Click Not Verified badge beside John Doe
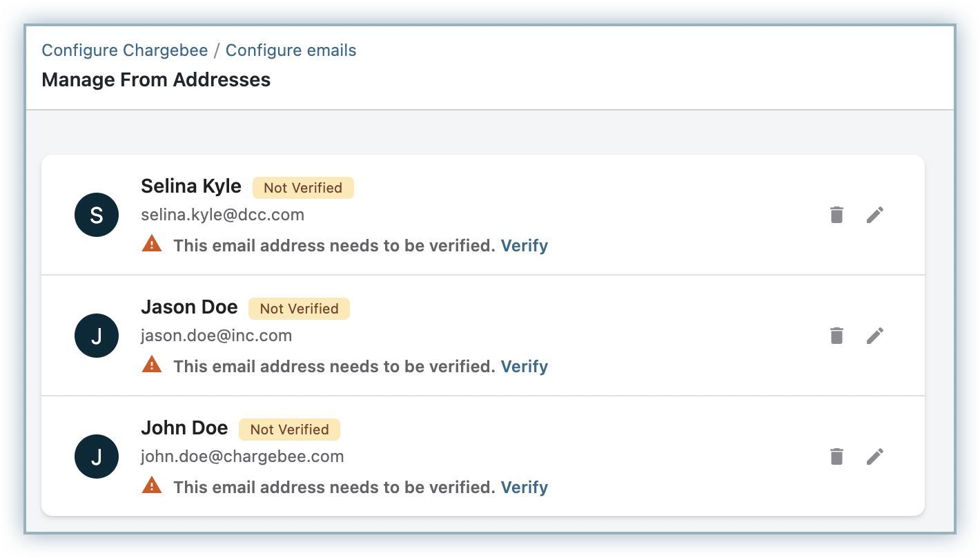 tap(289, 430)
